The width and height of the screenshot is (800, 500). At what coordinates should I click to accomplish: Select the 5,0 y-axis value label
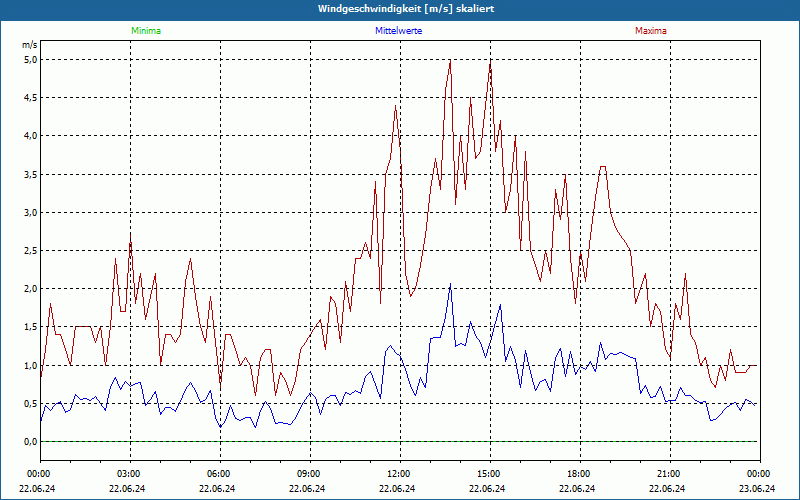(x=30, y=59)
